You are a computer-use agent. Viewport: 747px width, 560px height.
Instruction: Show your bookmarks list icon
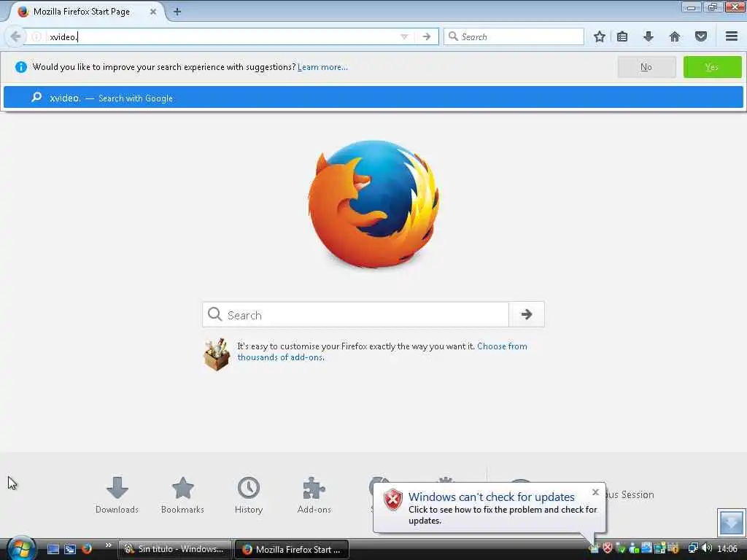pyautogui.click(x=622, y=36)
